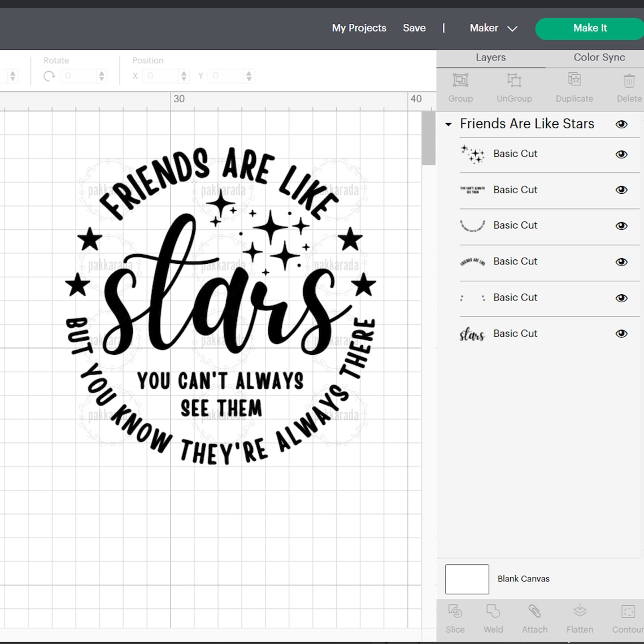Toggle visibility of the Friends Are Like Stars group
The width and height of the screenshot is (644, 644).
point(621,124)
